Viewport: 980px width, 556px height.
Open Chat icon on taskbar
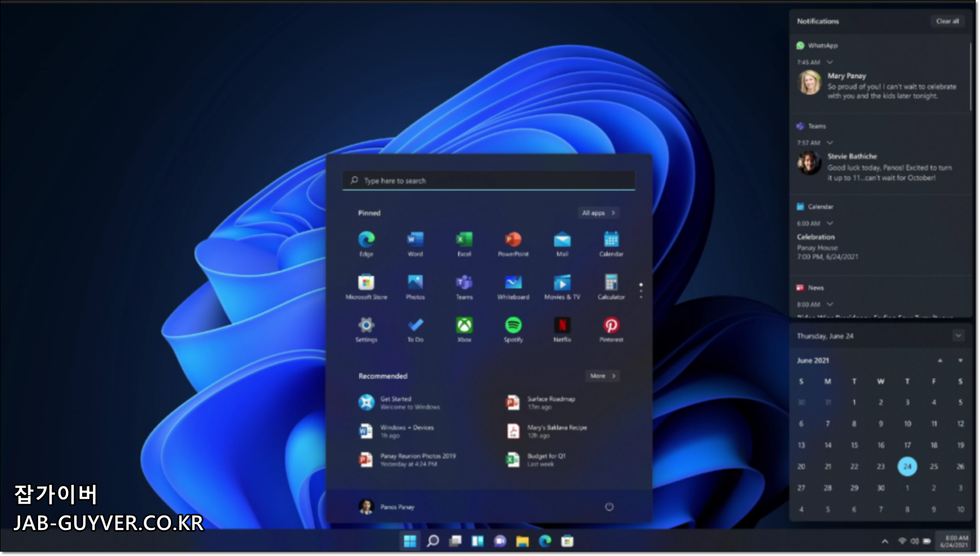pos(500,541)
